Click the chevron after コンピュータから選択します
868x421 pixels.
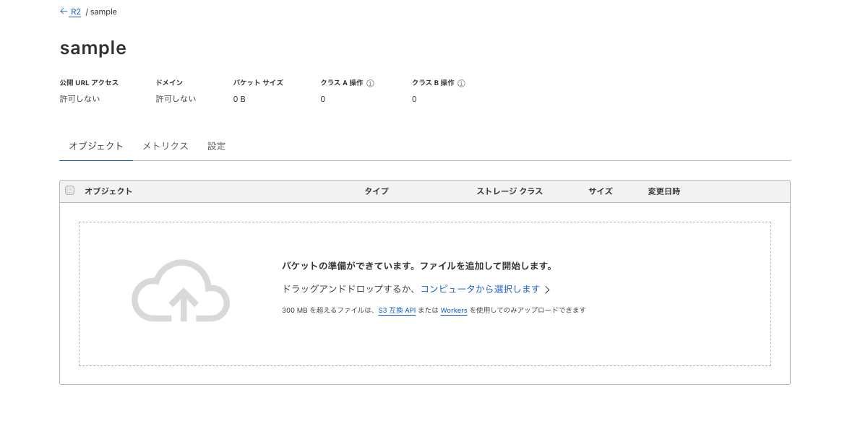(547, 290)
